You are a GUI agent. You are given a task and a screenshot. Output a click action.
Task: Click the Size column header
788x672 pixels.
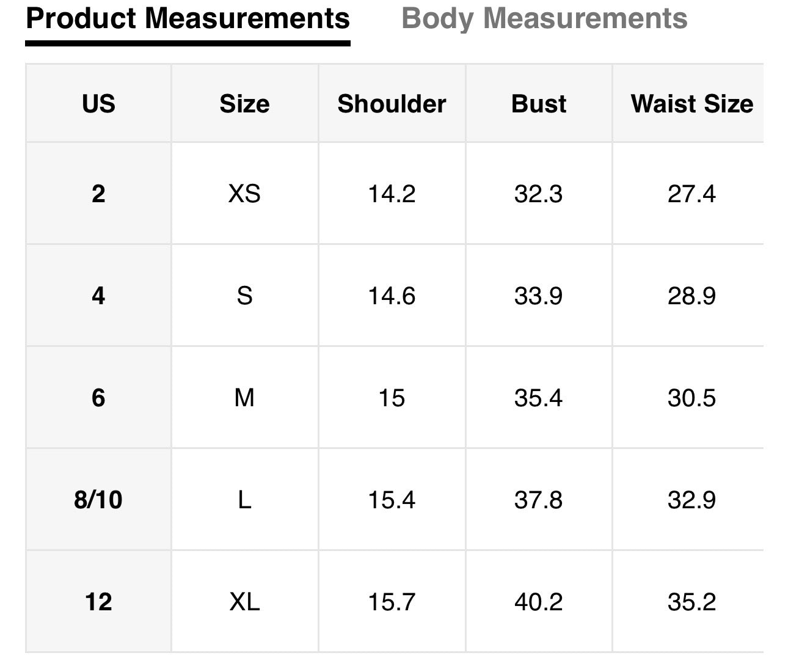pyautogui.click(x=244, y=103)
